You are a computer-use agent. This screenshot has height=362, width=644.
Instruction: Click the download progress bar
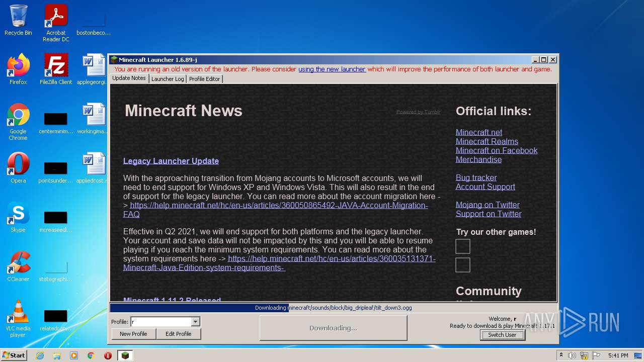tap(333, 308)
